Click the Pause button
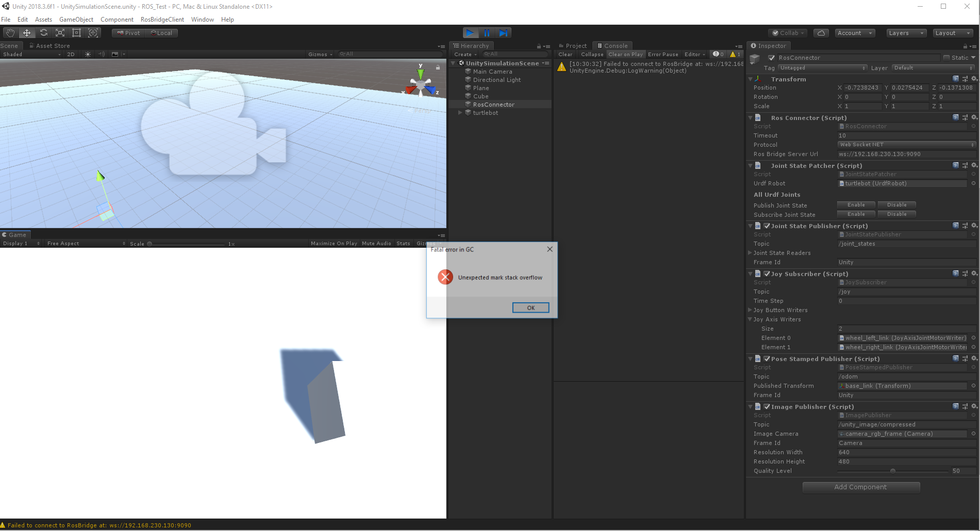 tap(487, 32)
